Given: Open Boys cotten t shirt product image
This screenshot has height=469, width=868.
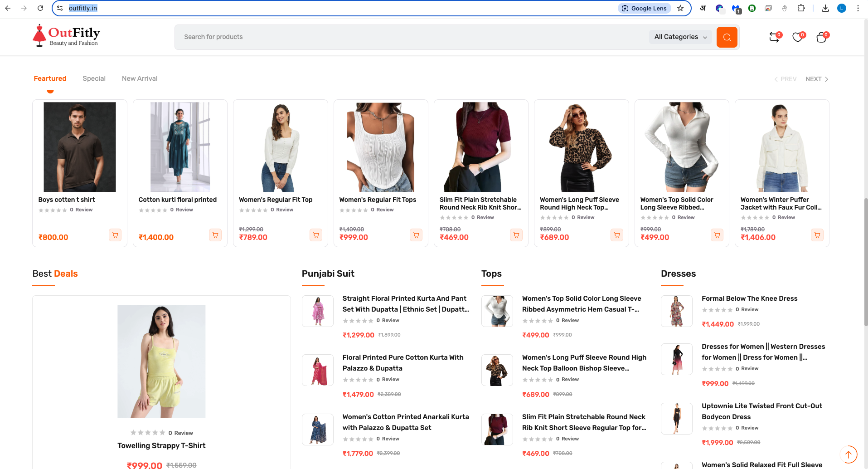Looking at the screenshot, I should (x=80, y=147).
